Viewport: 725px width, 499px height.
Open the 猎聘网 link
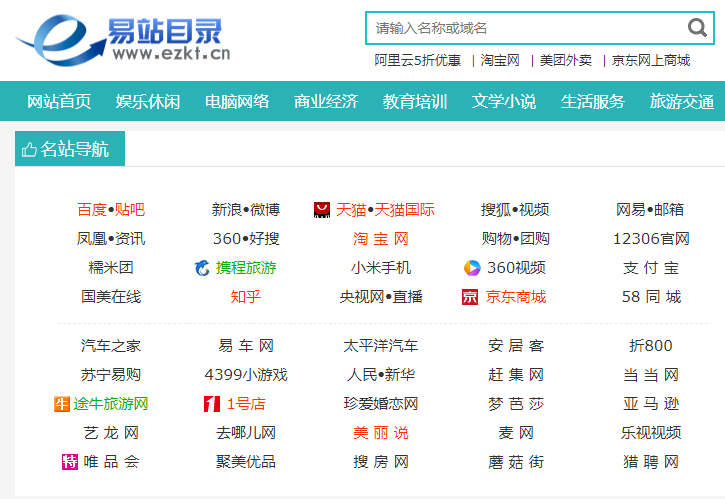pos(651,462)
